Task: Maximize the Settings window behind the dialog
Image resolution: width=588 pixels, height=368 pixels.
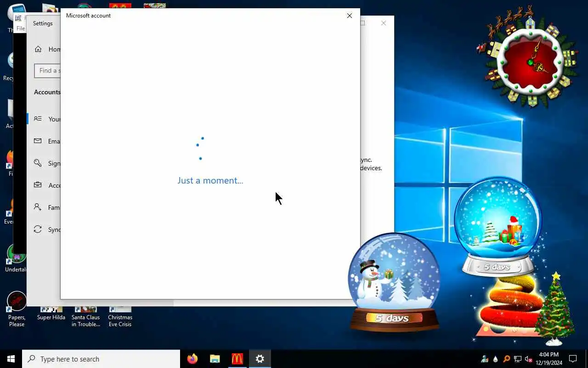Action: click(x=363, y=23)
